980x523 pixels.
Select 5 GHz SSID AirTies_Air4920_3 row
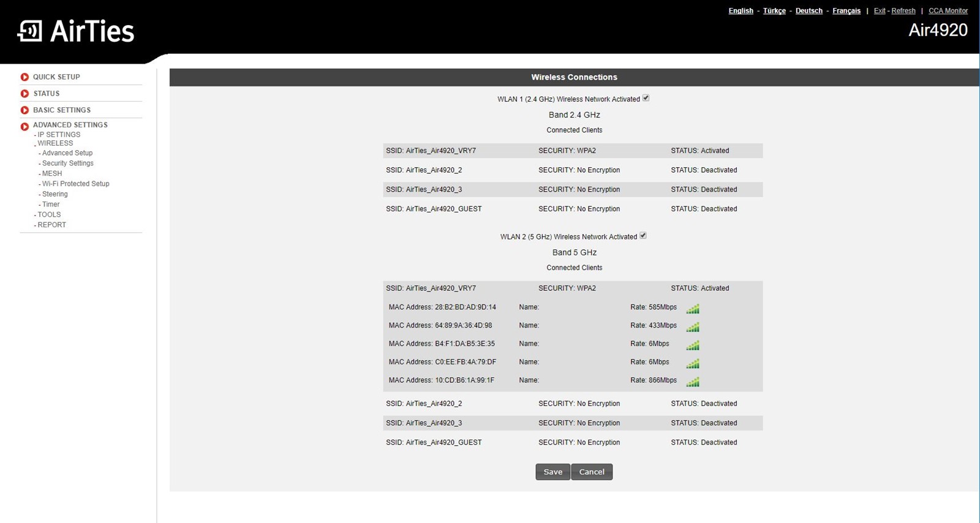[x=573, y=423]
